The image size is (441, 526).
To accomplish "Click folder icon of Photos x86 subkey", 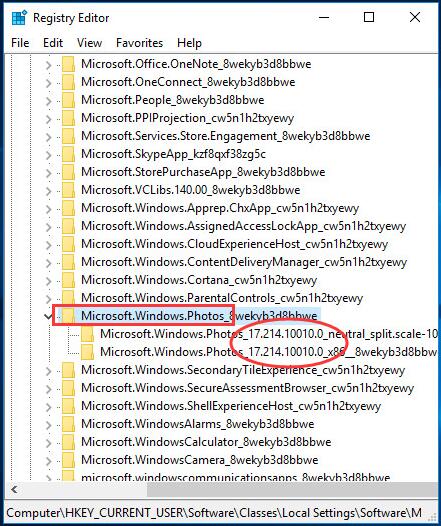I will (x=88, y=352).
